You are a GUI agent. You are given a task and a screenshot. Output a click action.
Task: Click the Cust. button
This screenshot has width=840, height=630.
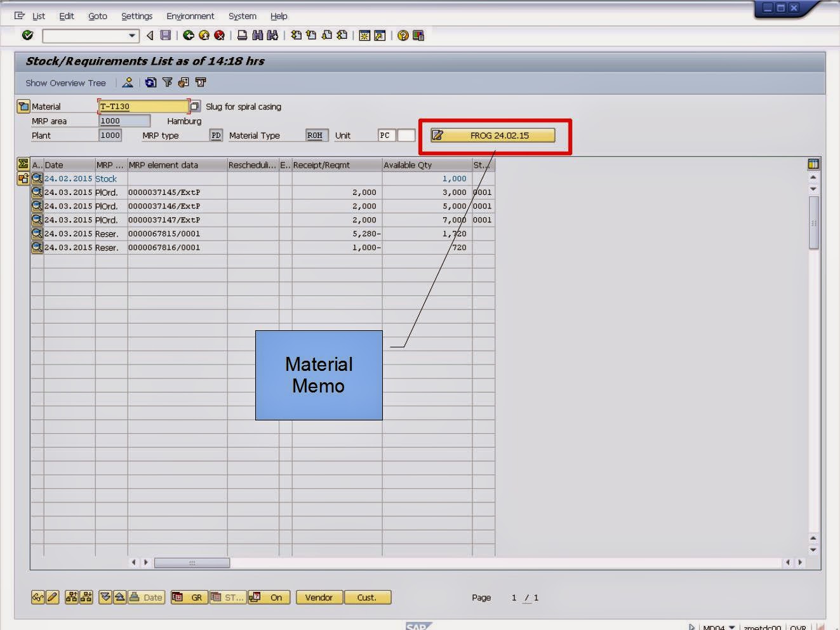tap(367, 598)
